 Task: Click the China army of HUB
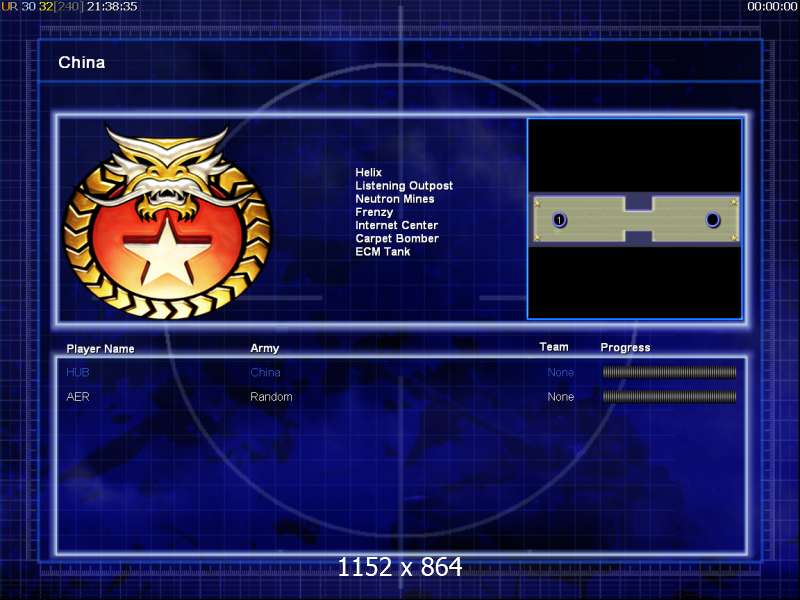point(265,372)
